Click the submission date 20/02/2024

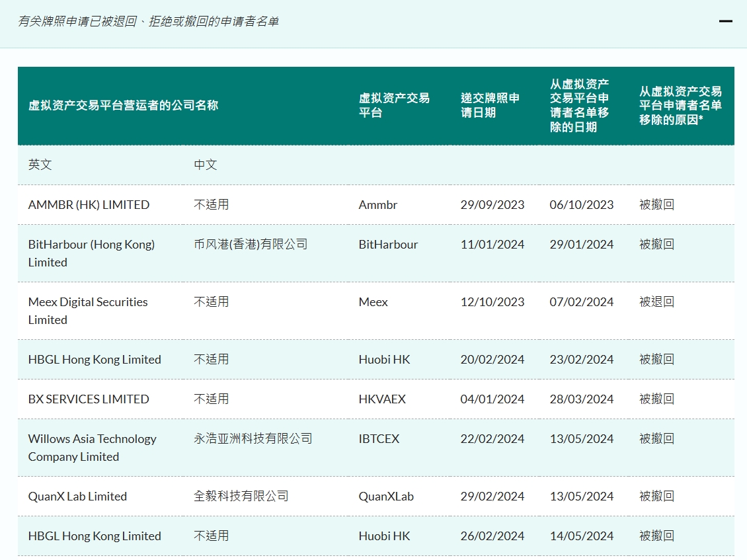[492, 360]
